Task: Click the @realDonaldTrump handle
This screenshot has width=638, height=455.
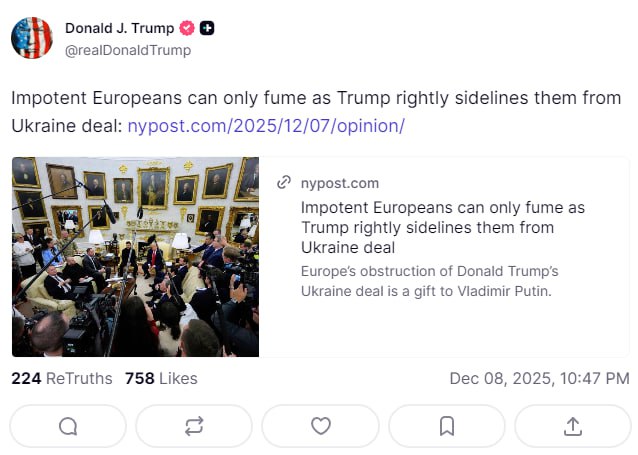Action: [127, 50]
